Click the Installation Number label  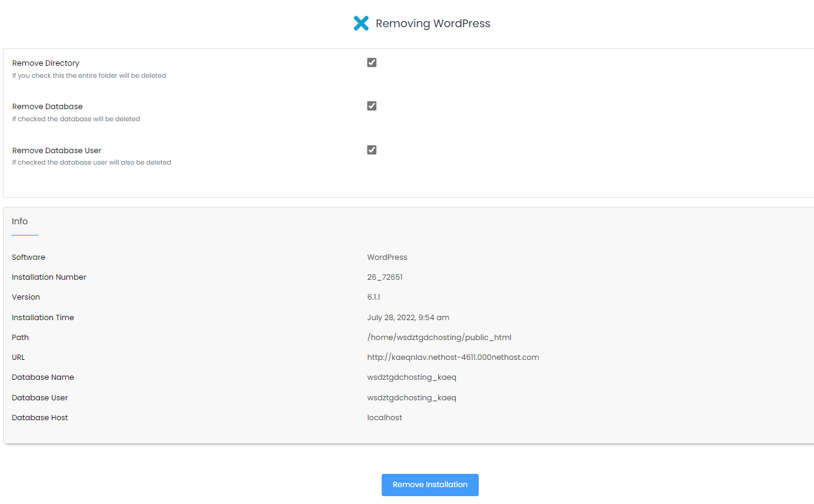click(49, 277)
